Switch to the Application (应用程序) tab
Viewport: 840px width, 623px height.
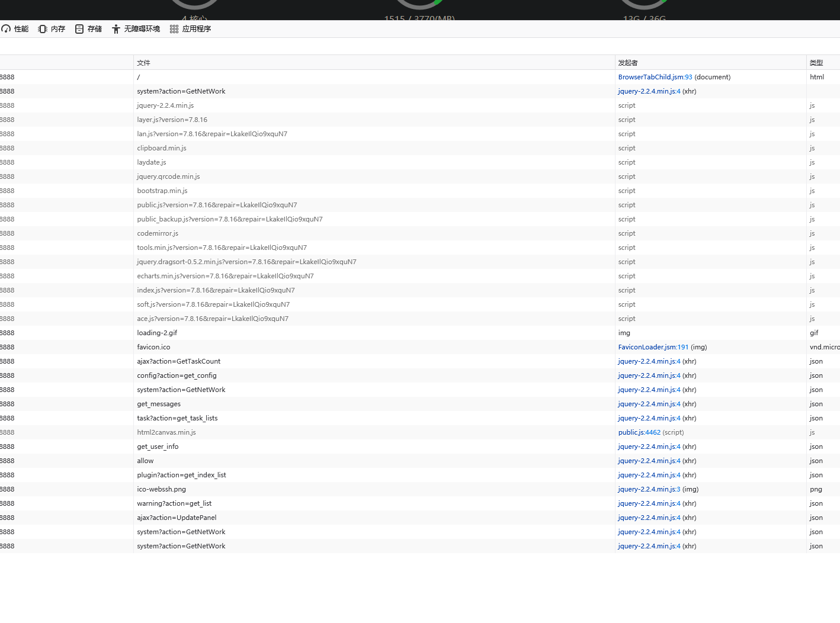coord(190,29)
